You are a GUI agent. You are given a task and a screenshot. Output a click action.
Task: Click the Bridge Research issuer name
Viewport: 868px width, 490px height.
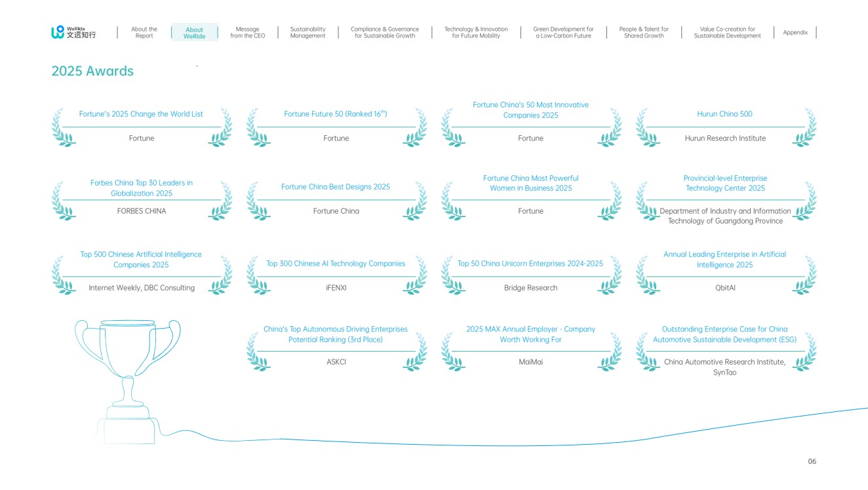tap(531, 288)
